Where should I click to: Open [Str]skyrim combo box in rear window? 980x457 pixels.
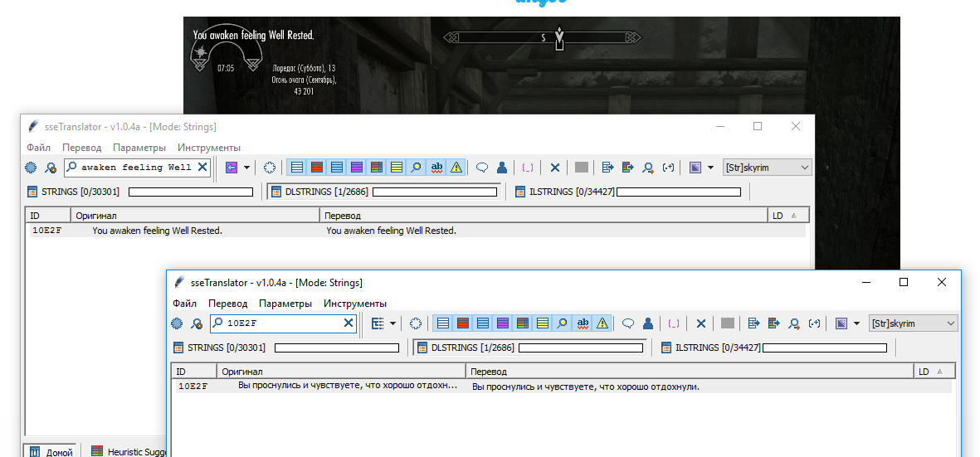pos(767,168)
